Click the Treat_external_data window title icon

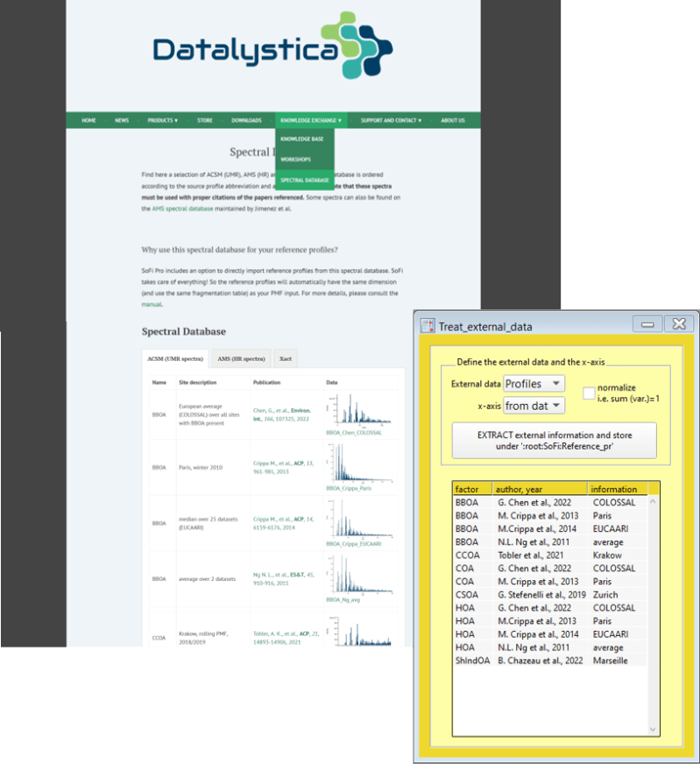[428, 326]
